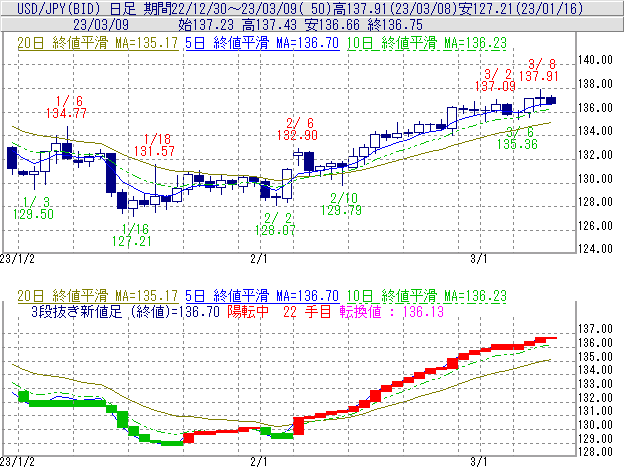
Task: Click the upper chart '5日 終値平滑 MA=136.70' legend
Action: 262,43
